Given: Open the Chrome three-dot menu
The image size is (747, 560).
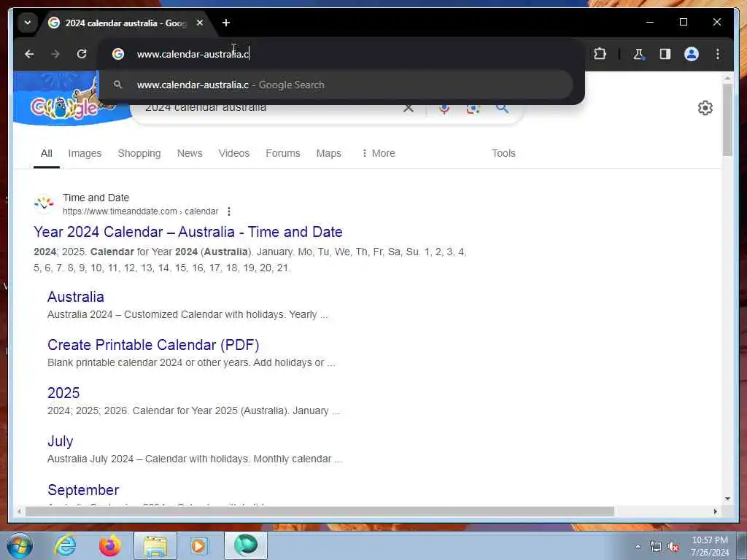Looking at the screenshot, I should 718,54.
